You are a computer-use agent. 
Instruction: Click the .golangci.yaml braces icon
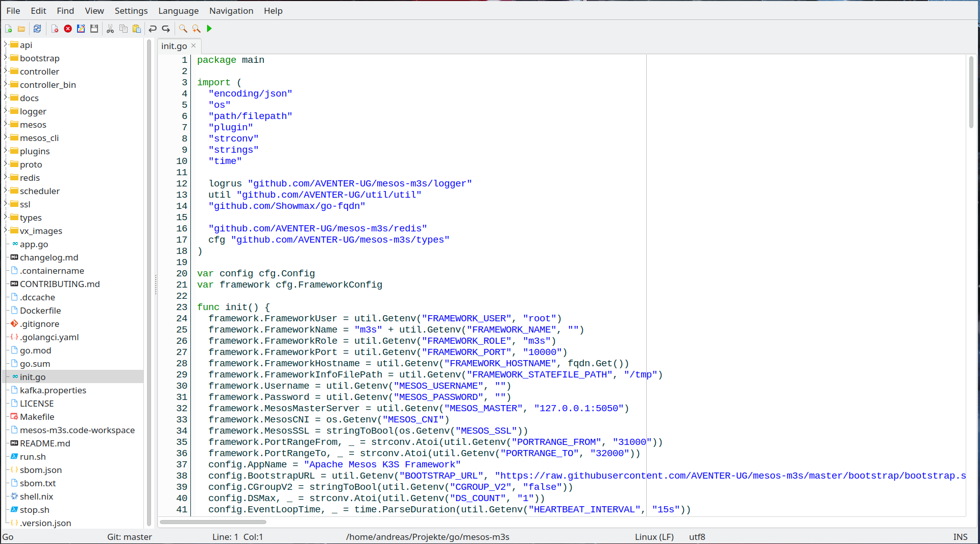tap(14, 337)
